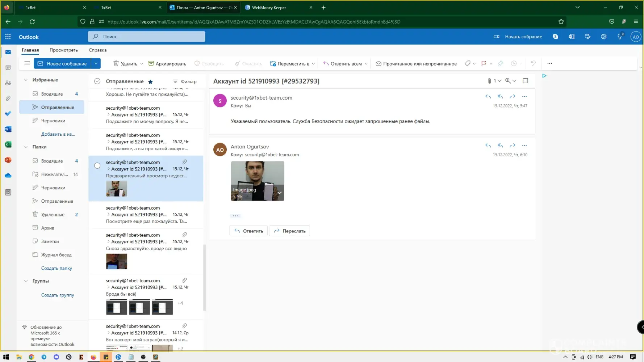Screen dimensions: 644x362
Task: Open the app launcher grid
Action: click(x=8, y=37)
